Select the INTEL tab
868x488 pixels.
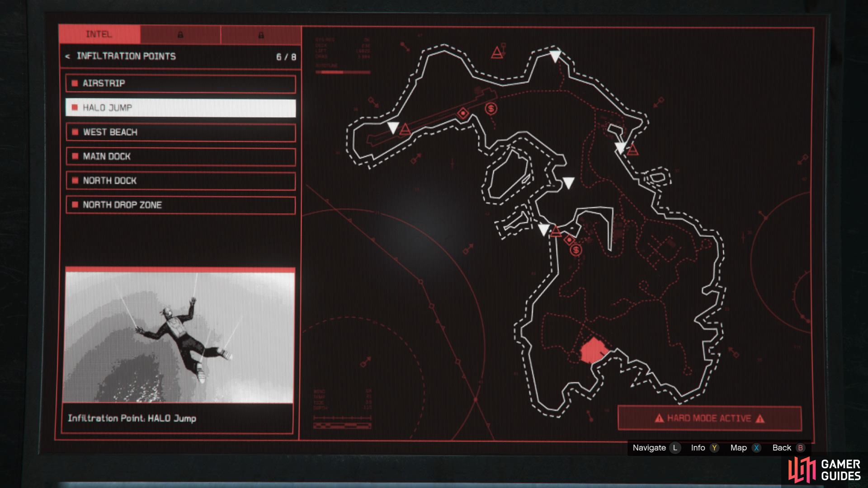click(x=99, y=34)
